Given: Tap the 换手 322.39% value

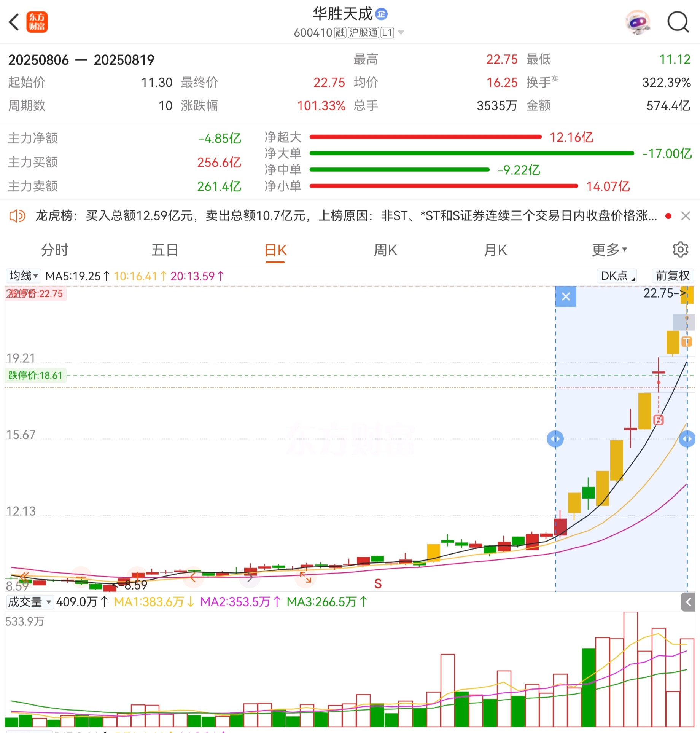Looking at the screenshot, I should [667, 82].
